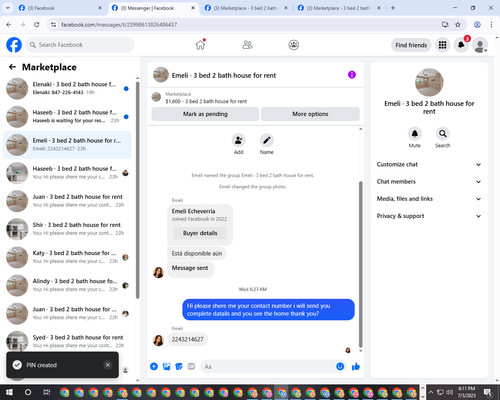Expand Privacy & support section

click(x=429, y=216)
